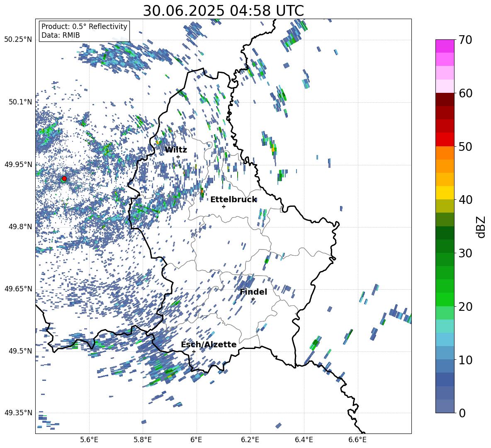Click the 49.65°N latitude label
This screenshot has width=491, height=448.
coord(18,288)
